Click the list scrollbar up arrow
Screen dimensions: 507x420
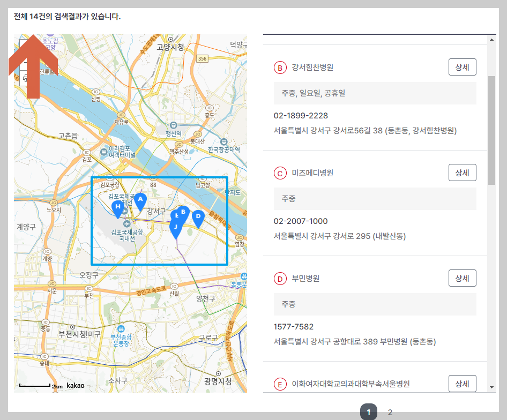pos(491,40)
